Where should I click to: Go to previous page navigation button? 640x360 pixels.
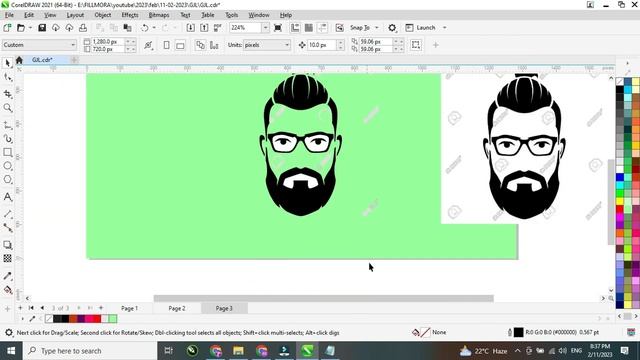tap(42, 308)
